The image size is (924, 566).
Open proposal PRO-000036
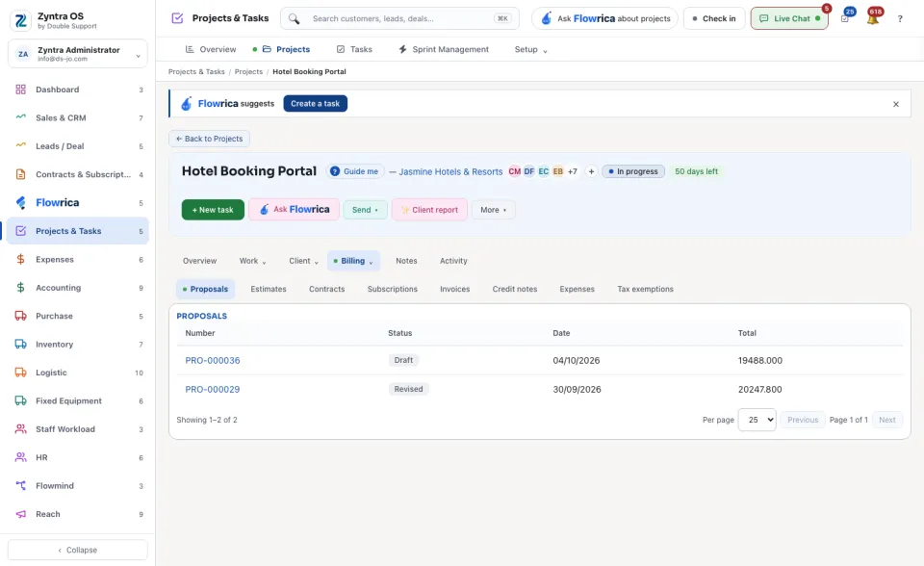click(x=212, y=360)
